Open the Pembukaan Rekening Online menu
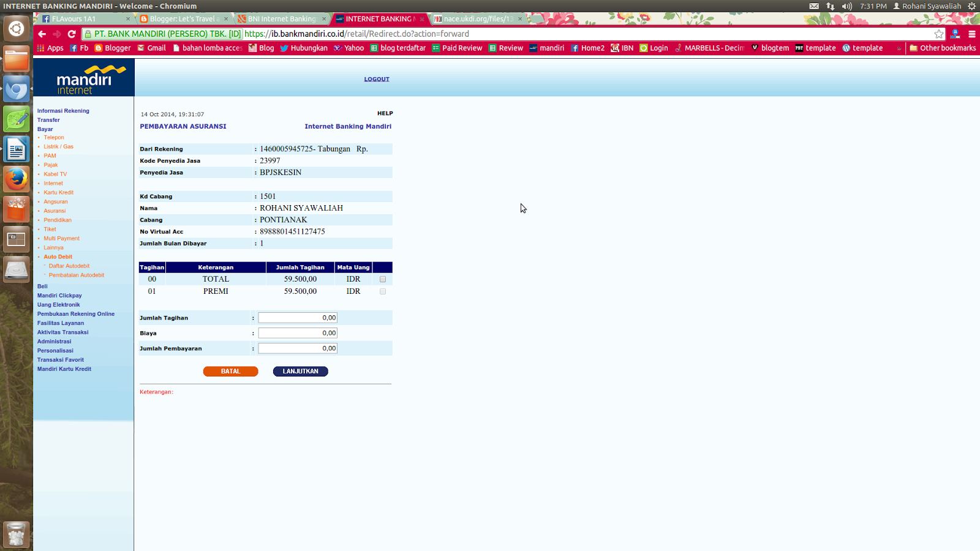The height and width of the screenshot is (551, 980). pos(76,314)
